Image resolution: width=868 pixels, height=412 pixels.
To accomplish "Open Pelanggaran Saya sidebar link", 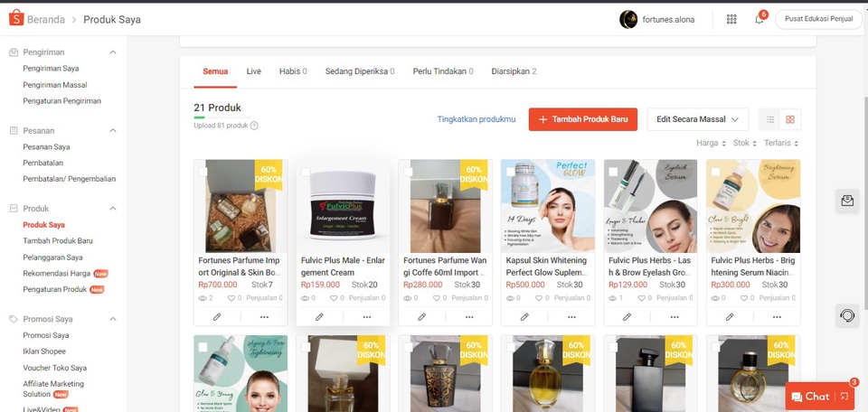I will 52,257.
